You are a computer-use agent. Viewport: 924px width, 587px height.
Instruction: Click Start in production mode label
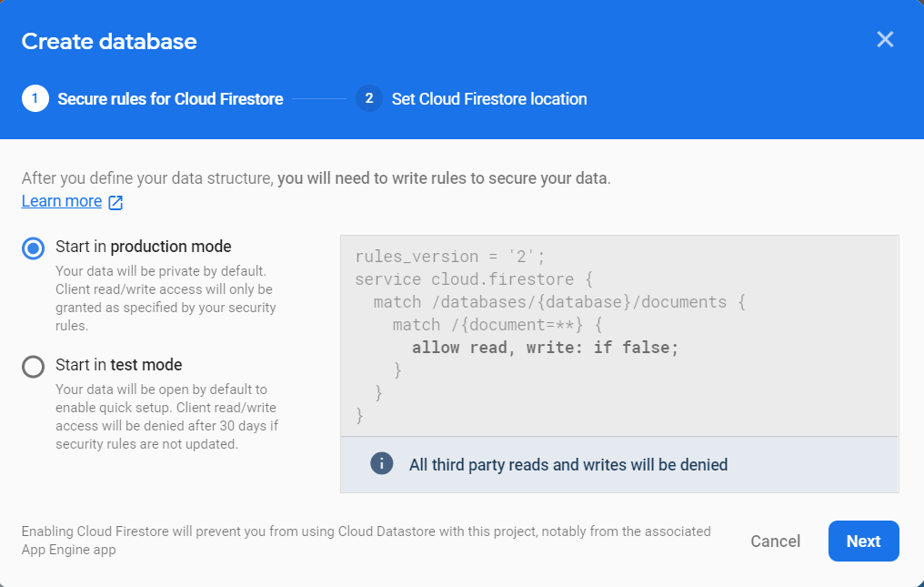[143, 247]
